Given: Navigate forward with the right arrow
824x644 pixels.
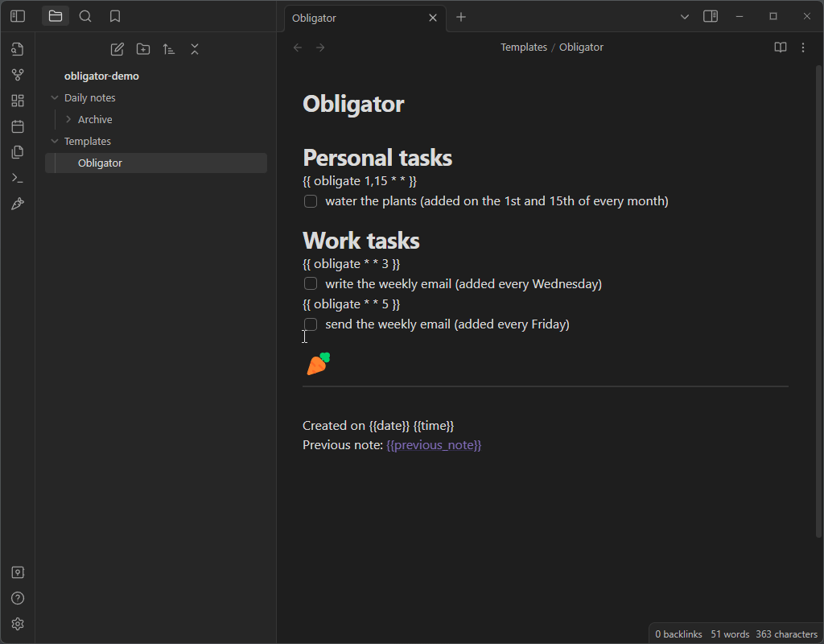Looking at the screenshot, I should (320, 47).
